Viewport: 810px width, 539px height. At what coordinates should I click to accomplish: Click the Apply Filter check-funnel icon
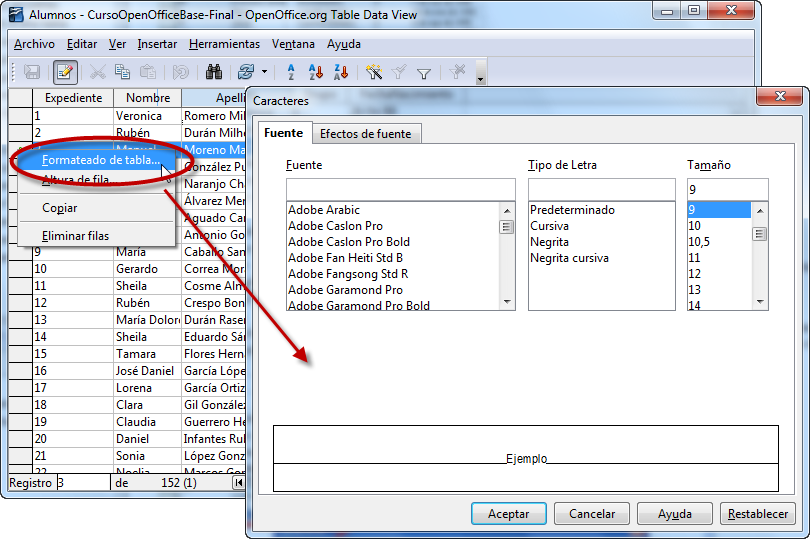399,72
